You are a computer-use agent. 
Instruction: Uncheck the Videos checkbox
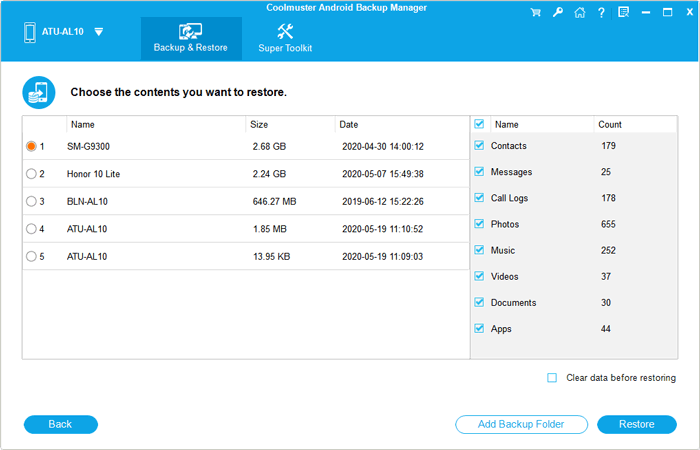[479, 276]
